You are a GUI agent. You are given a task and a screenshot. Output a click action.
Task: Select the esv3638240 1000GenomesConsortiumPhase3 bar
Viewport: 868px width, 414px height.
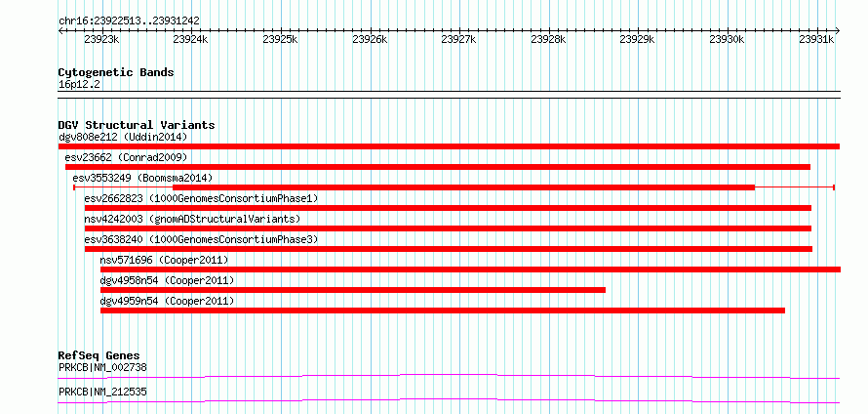449,249
